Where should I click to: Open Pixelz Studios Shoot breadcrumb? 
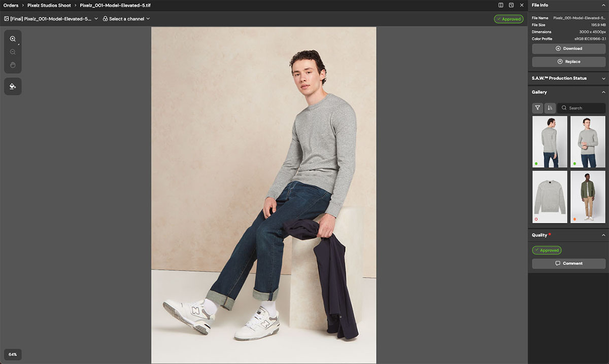tap(49, 5)
